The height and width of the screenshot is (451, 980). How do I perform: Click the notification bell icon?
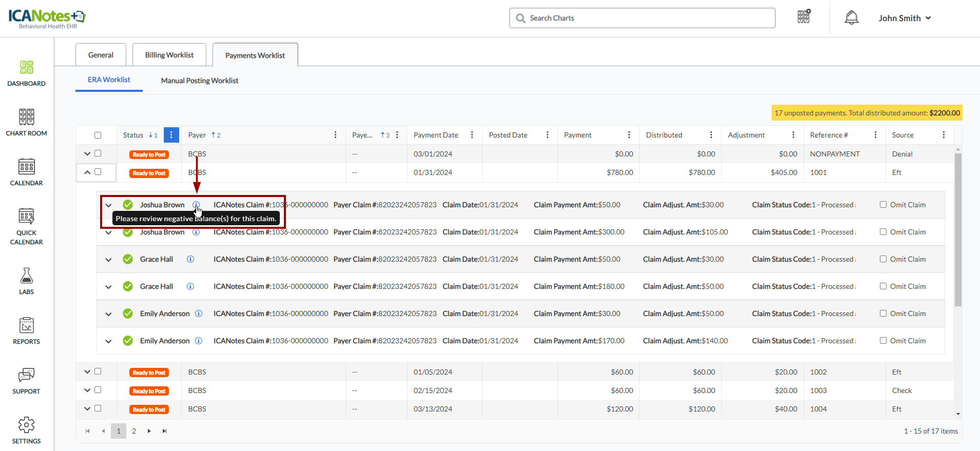[851, 18]
